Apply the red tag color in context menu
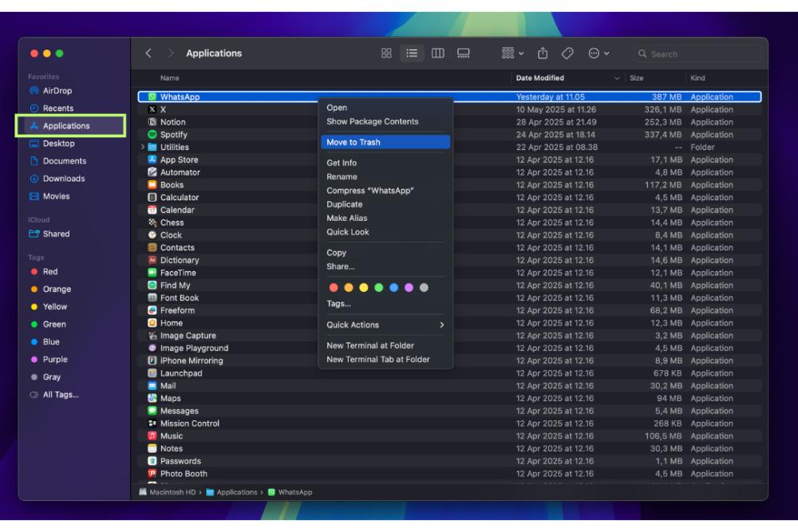This screenshot has height=532, width=798. [x=334, y=287]
